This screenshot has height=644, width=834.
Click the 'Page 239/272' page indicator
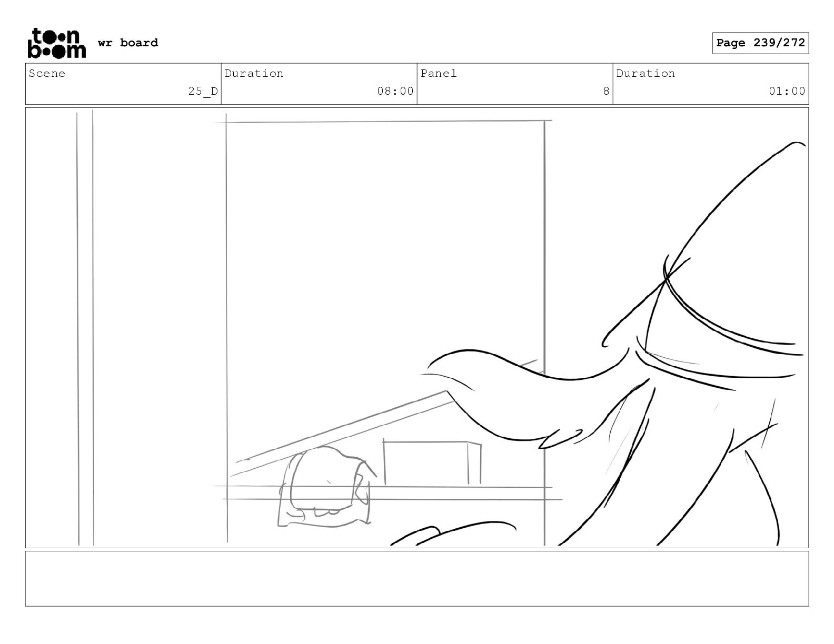coord(760,43)
